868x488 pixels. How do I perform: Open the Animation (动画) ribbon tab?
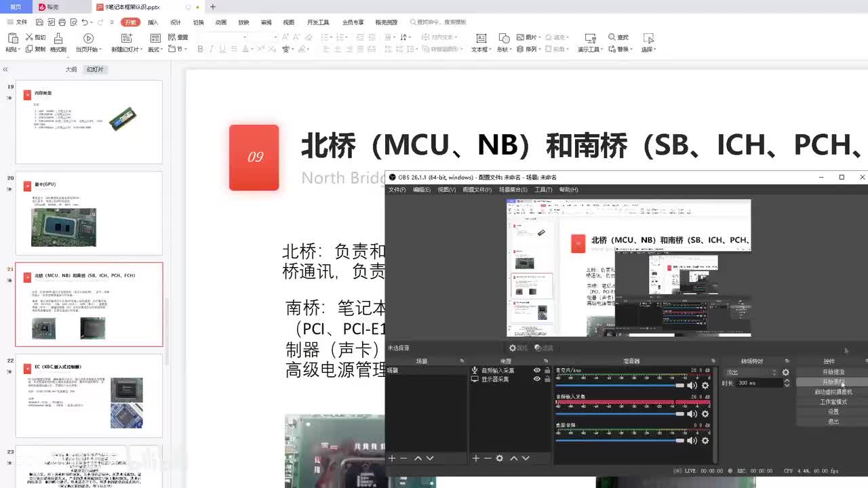click(221, 22)
